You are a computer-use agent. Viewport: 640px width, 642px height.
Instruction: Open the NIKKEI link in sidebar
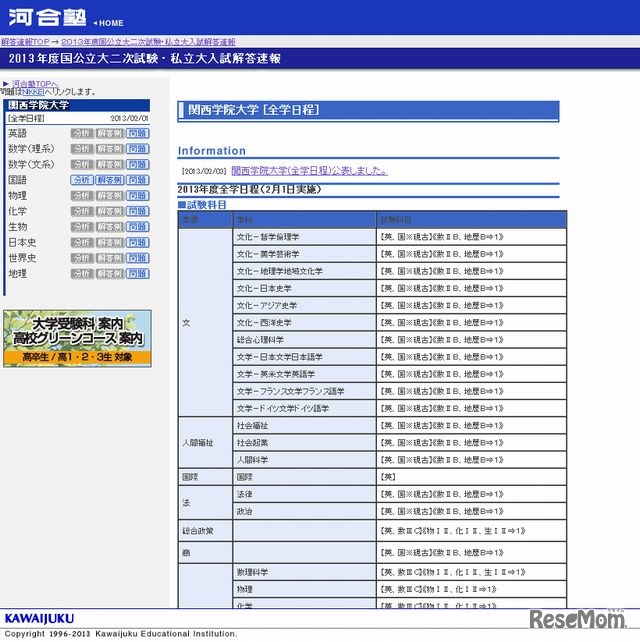pos(33,92)
